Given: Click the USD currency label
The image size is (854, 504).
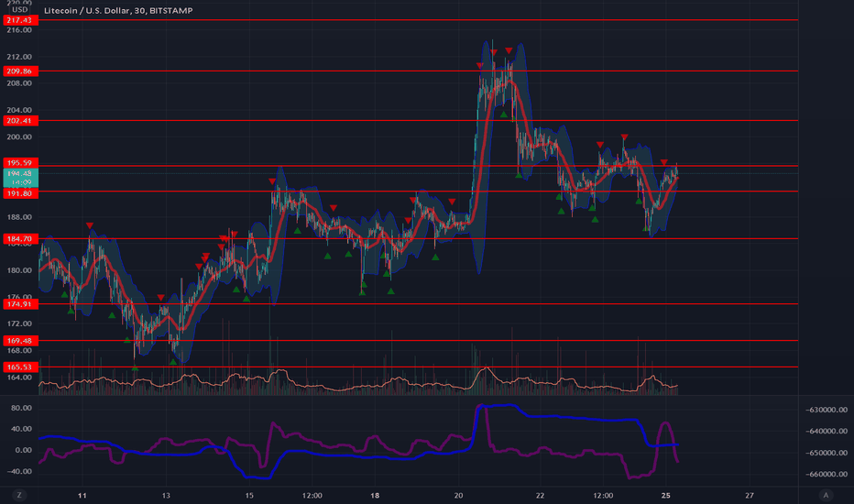Looking at the screenshot, I should coord(20,9).
